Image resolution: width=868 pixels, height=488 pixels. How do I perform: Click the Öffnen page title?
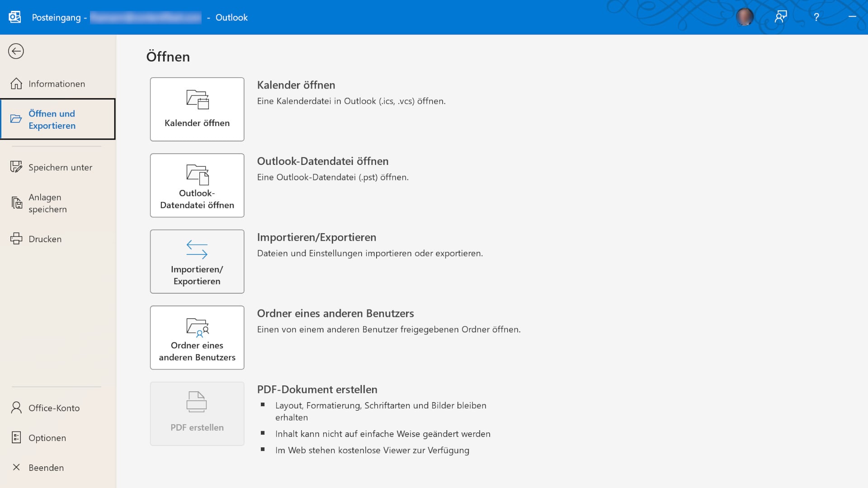(168, 56)
